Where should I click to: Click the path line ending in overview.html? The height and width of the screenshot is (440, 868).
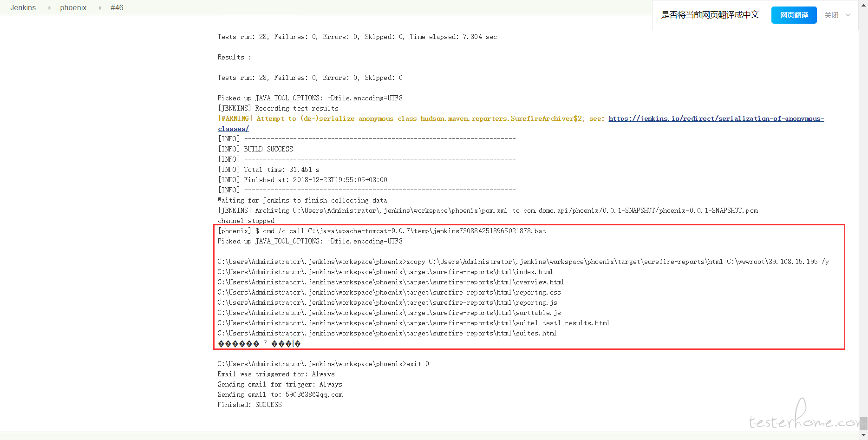[x=391, y=282]
